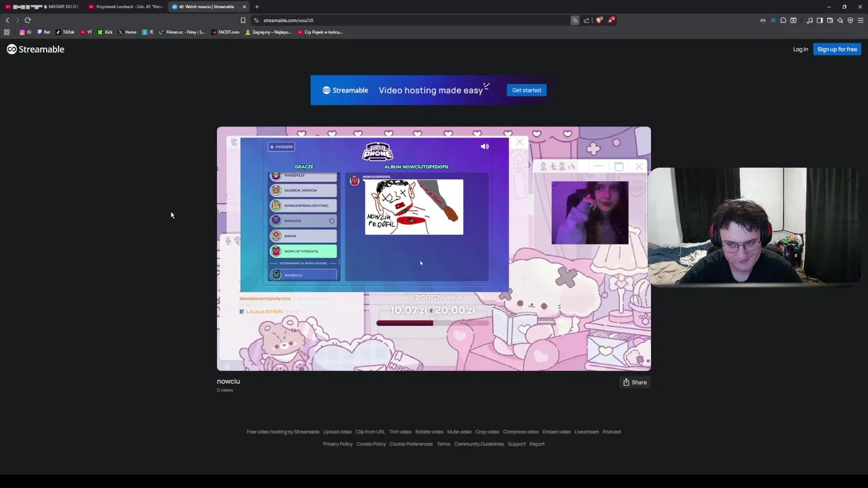Click Compress video footer link
The height and width of the screenshot is (488, 868).
(521, 432)
